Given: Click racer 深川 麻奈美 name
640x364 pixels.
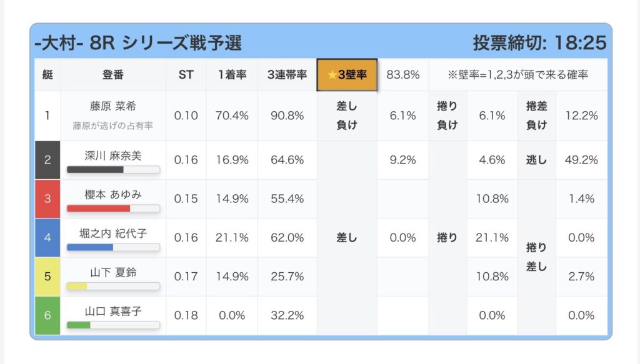Looking at the screenshot, I should (x=113, y=155).
